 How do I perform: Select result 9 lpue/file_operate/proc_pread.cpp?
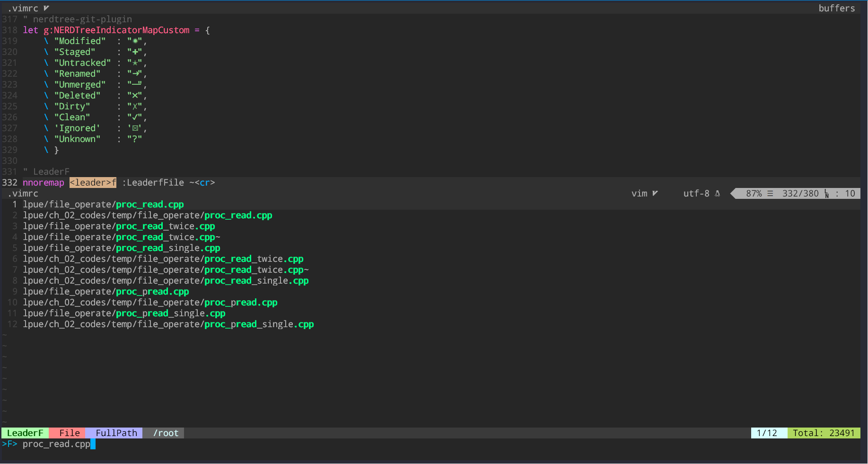pos(106,291)
